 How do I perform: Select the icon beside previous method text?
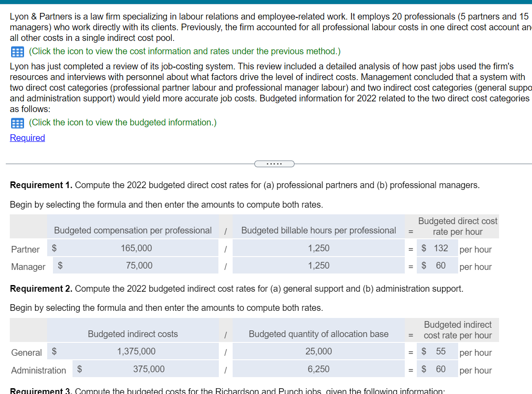(17, 52)
